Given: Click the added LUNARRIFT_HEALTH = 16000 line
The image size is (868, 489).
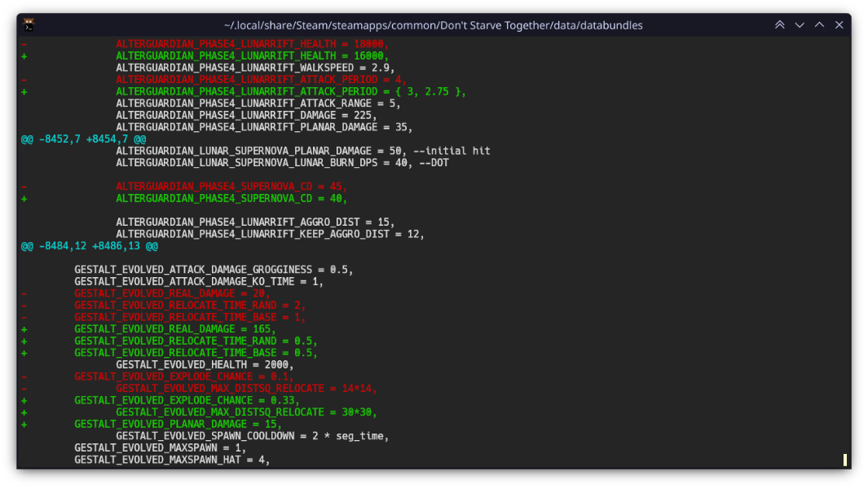Looking at the screenshot, I should (x=253, y=56).
